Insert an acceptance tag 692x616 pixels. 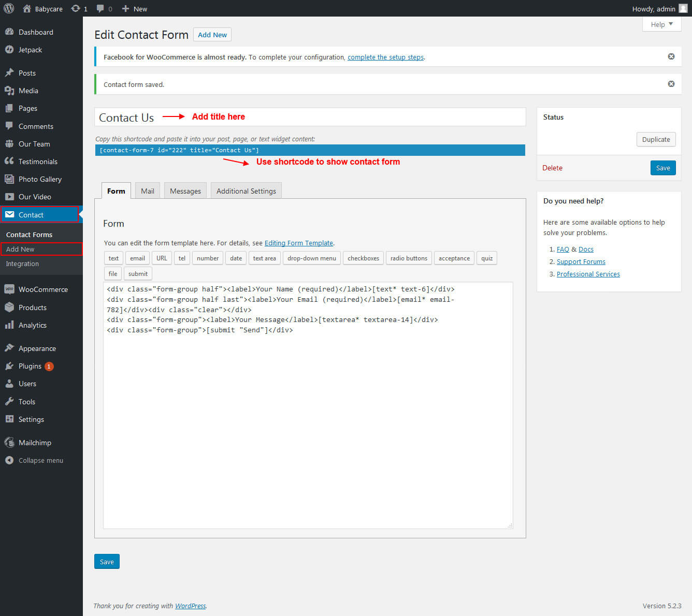454,258
